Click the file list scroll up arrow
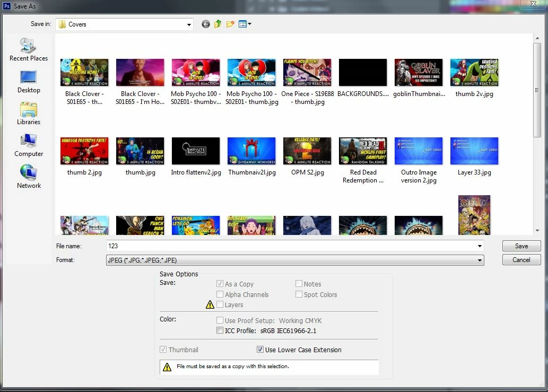This screenshot has width=548, height=392. tap(537, 38)
